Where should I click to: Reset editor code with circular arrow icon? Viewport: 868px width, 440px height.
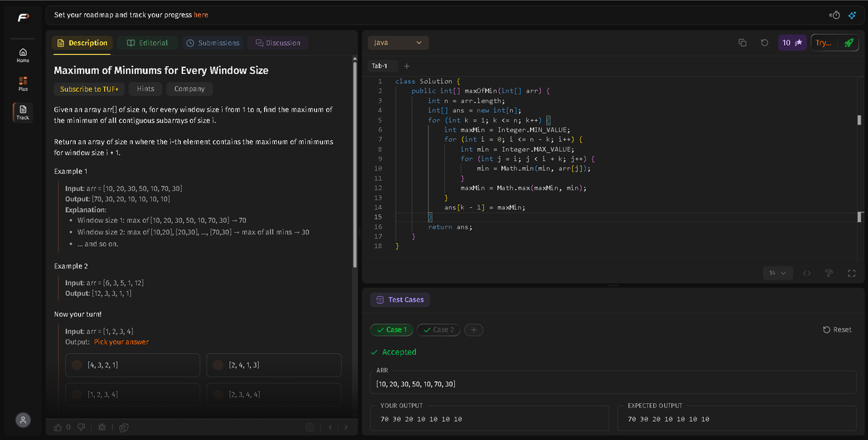pos(764,43)
